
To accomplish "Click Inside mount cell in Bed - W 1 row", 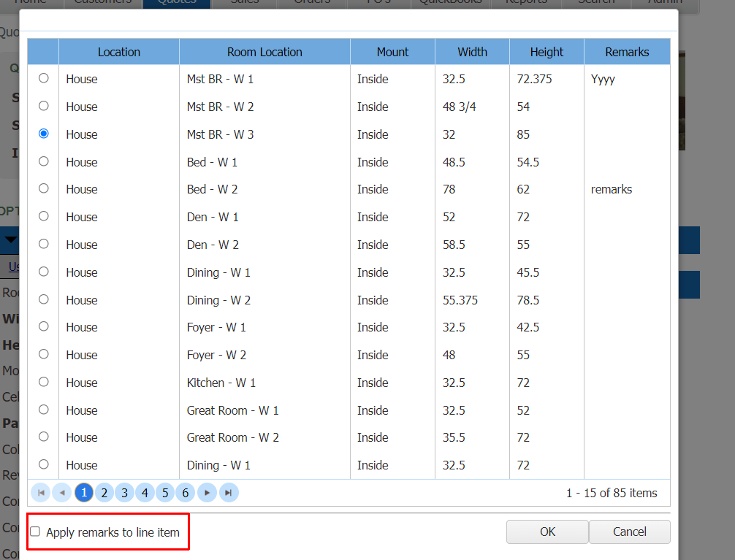I will pos(393,163).
